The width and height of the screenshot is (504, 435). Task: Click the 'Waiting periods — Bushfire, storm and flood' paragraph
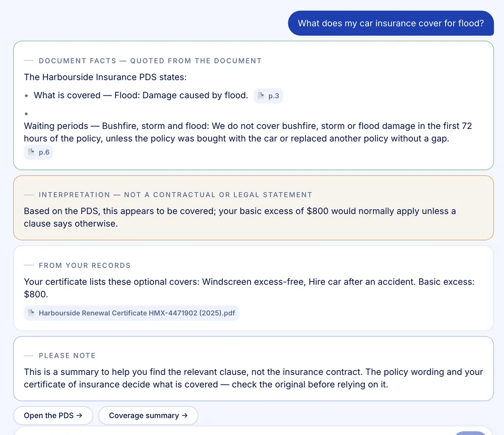pos(248,132)
